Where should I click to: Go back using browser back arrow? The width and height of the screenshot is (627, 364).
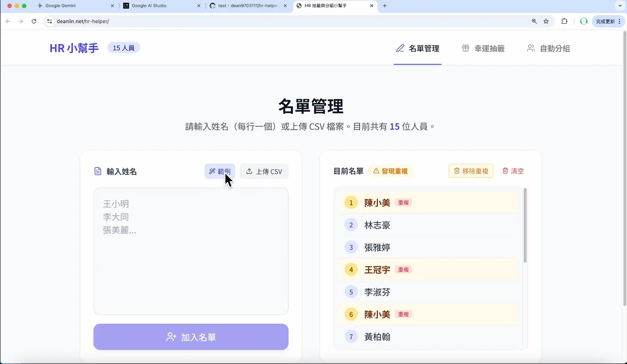(x=8, y=21)
